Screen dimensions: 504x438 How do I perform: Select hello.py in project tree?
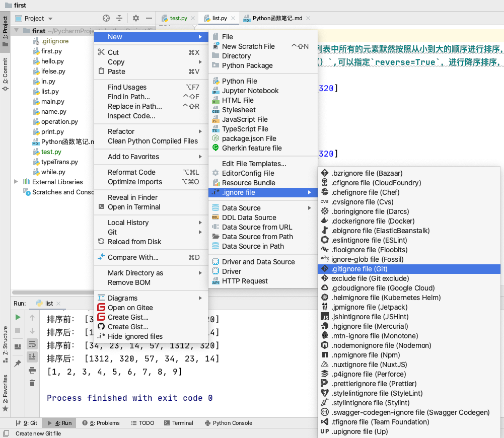[x=52, y=61]
